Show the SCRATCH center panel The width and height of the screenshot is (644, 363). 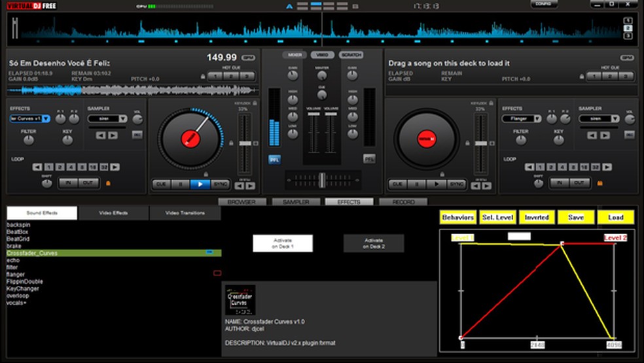[x=351, y=55]
